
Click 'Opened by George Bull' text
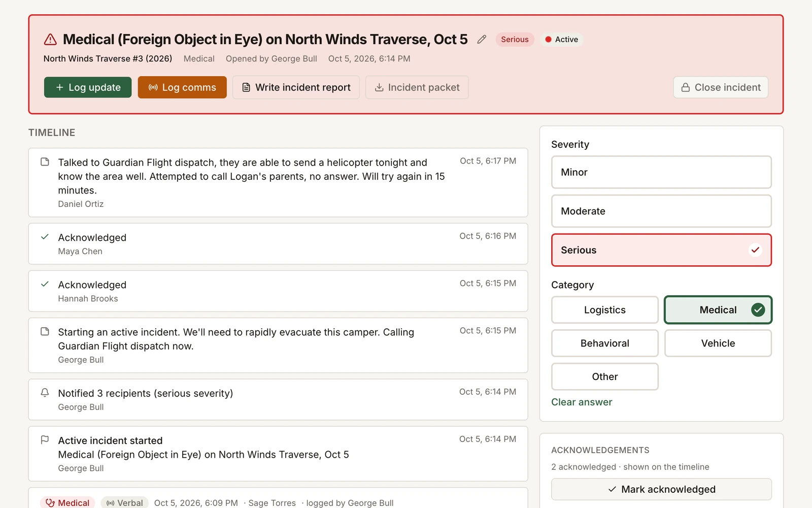[272, 58]
